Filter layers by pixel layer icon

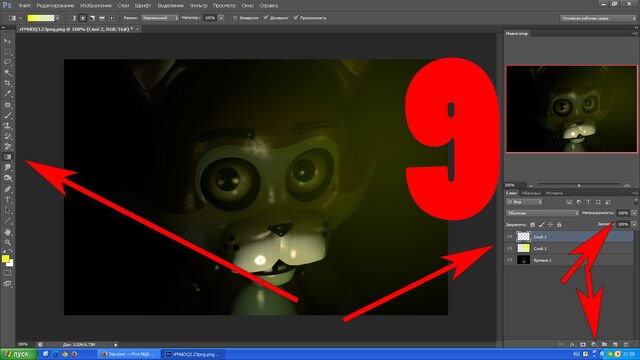(569, 202)
